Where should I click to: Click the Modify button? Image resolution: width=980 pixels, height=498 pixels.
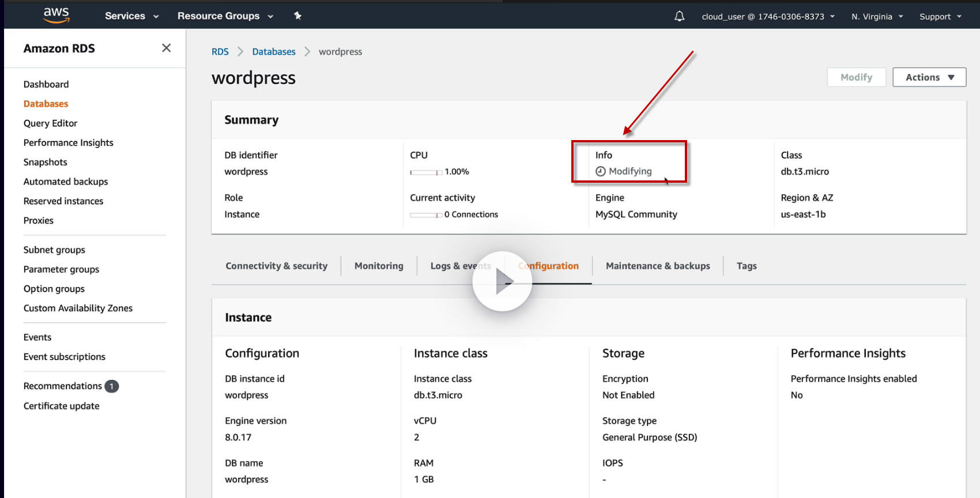(856, 77)
